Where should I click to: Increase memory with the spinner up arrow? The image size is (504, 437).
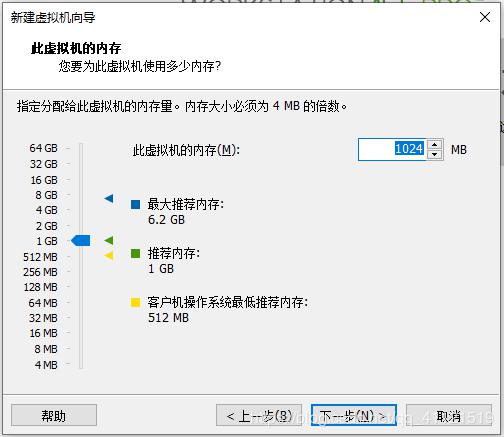point(434,145)
